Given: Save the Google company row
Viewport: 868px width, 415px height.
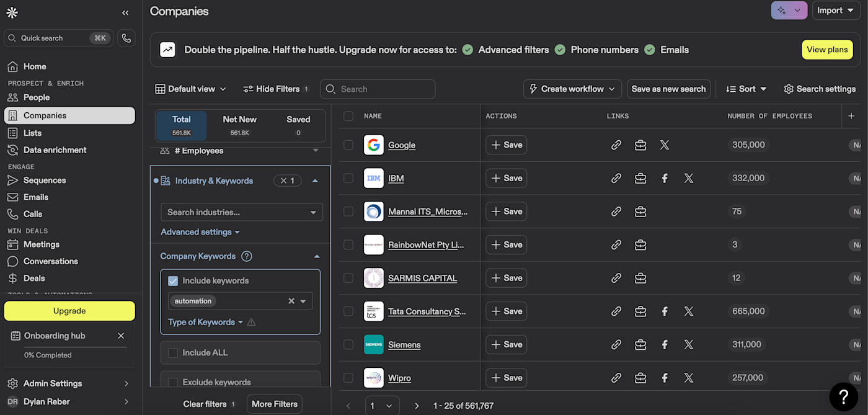Looking at the screenshot, I should [x=507, y=145].
